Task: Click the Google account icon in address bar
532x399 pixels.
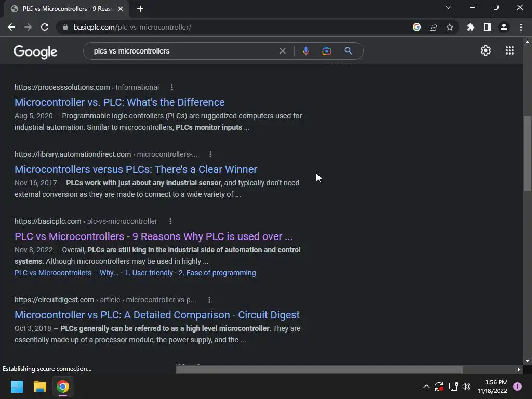Action: (x=417, y=27)
